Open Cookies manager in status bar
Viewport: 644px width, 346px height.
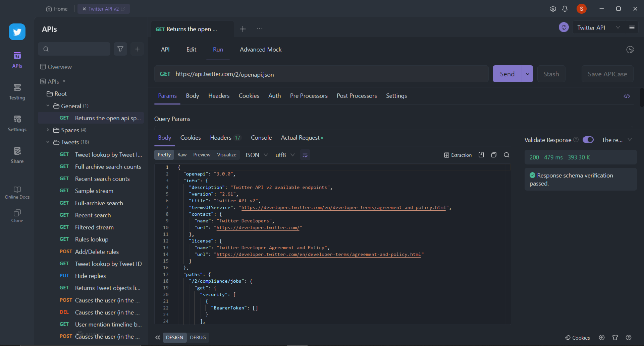[x=578, y=338]
